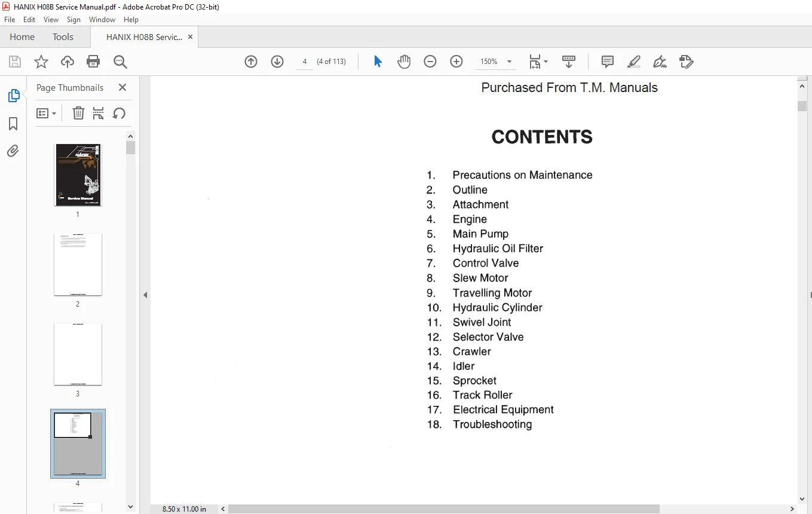
Task: Click the 'Swivel Joint' contents entry
Action: point(482,322)
